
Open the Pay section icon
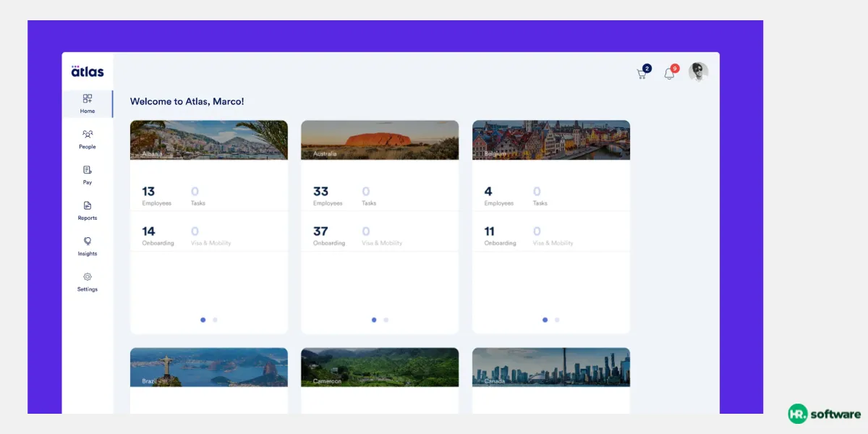click(x=88, y=170)
